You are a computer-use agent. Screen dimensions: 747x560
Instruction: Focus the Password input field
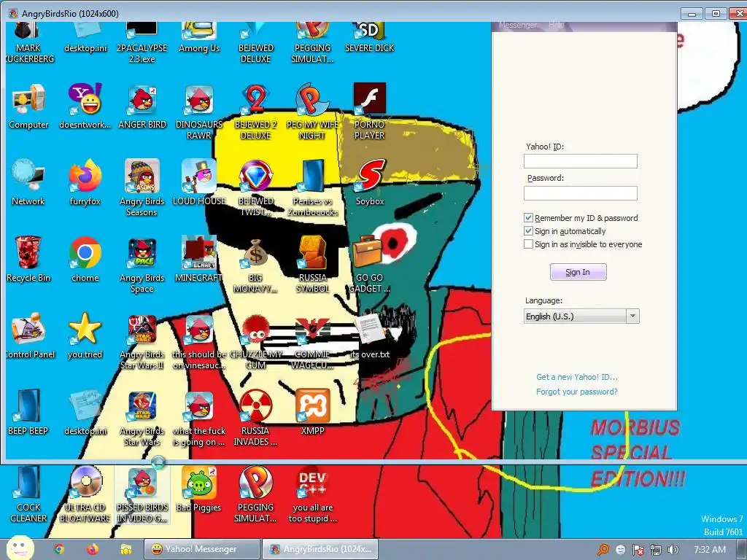pos(580,192)
